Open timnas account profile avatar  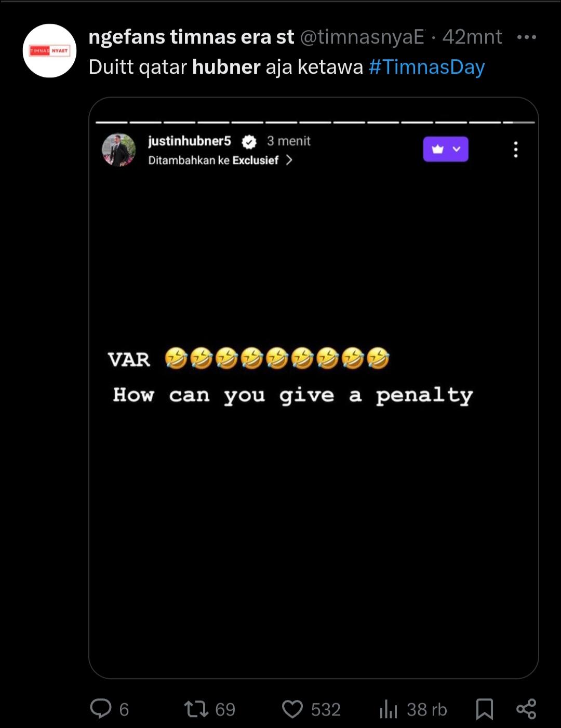(x=49, y=51)
